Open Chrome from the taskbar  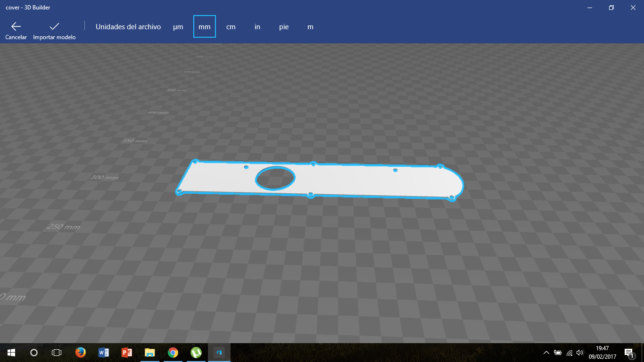(173, 352)
